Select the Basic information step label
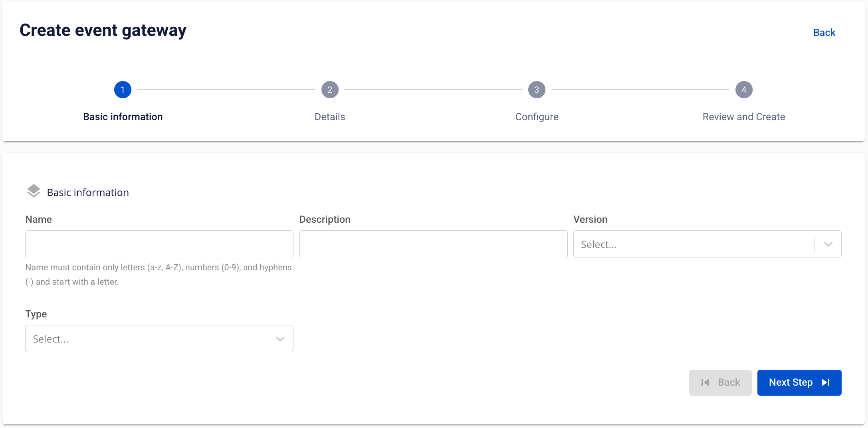The width and height of the screenshot is (868, 428). pos(123,117)
